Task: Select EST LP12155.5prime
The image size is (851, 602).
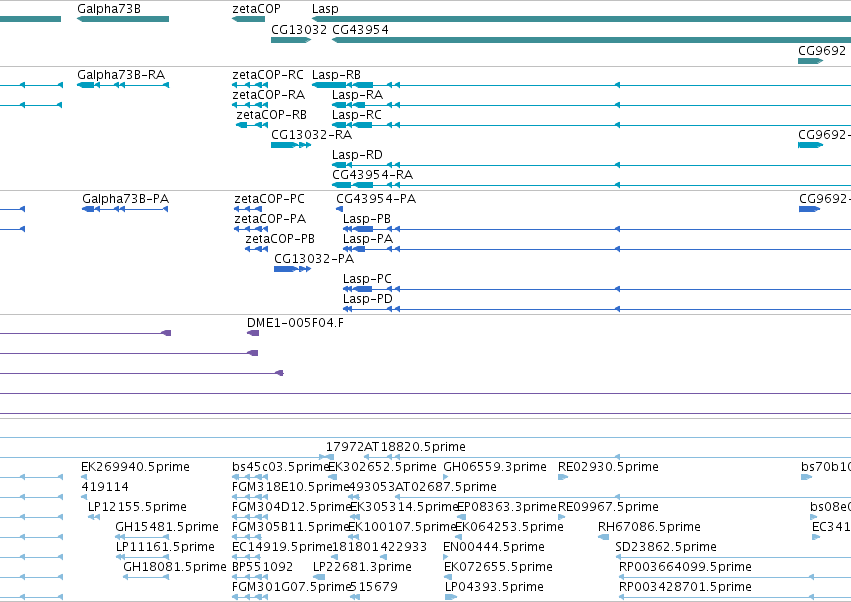Action: coord(137,507)
